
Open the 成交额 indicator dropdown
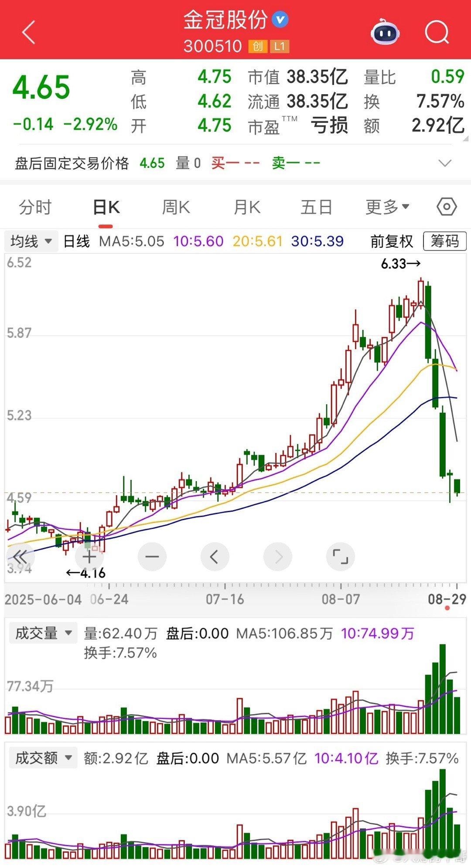pyautogui.click(x=43, y=758)
